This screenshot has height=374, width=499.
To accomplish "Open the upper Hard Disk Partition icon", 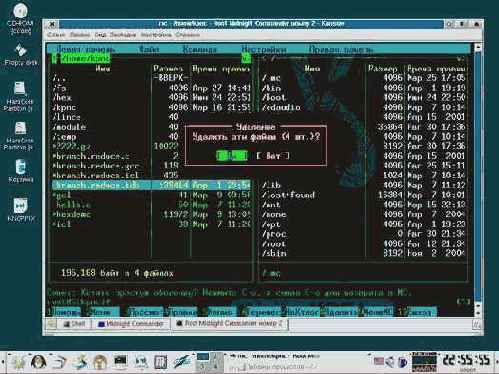I will tap(19, 97).
